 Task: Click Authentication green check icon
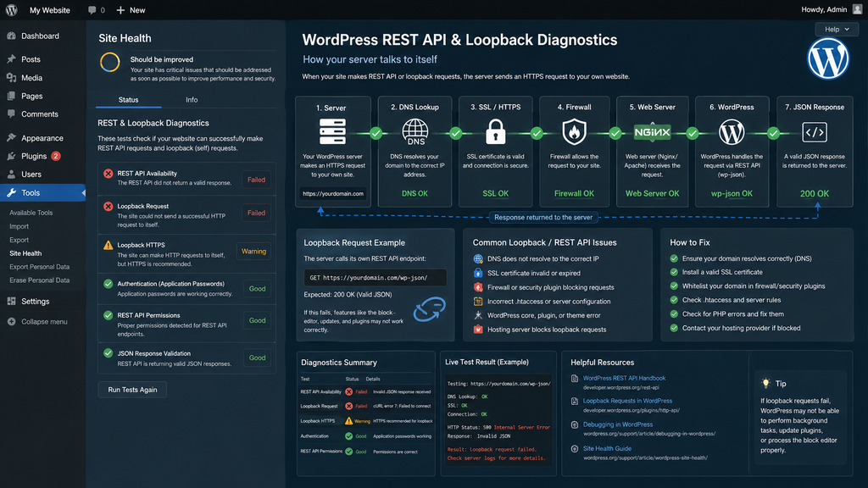pyautogui.click(x=108, y=283)
